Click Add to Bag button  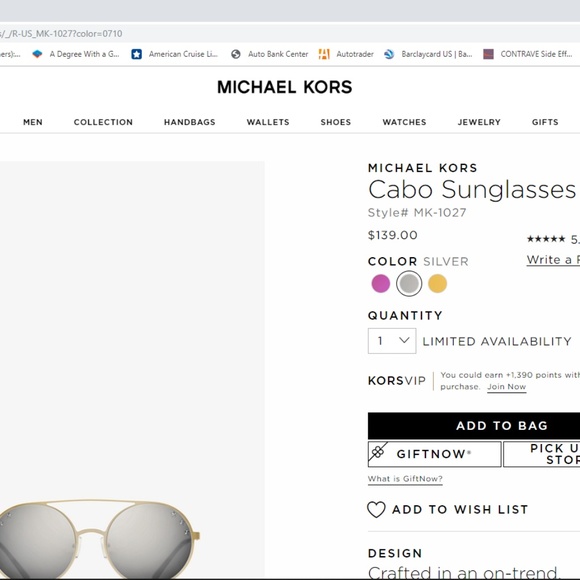pos(474,426)
